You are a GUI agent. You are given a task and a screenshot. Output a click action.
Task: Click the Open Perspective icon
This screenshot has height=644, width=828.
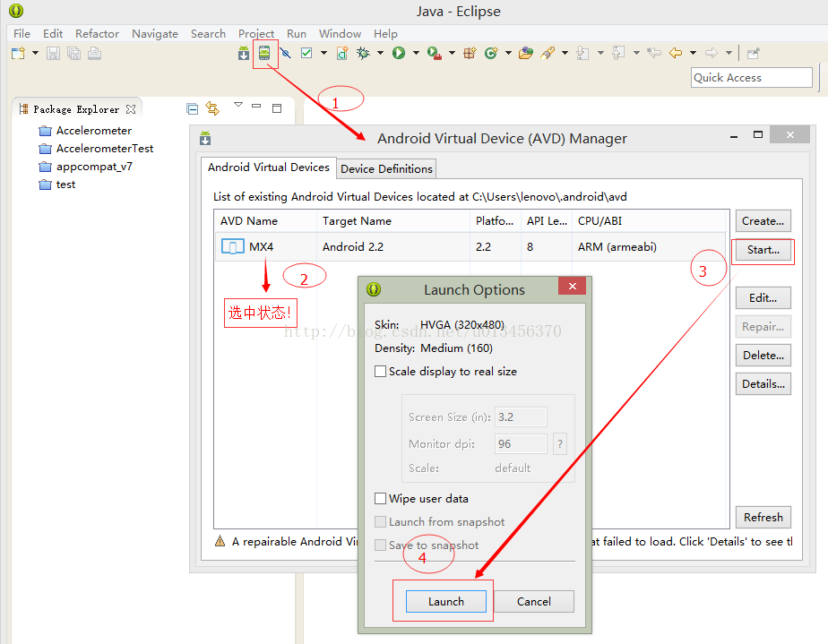(x=754, y=54)
